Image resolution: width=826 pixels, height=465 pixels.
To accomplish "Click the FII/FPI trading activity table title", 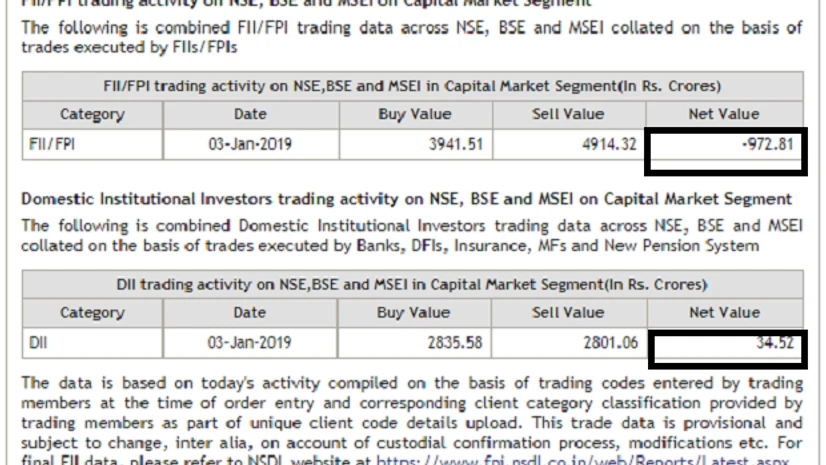I will pyautogui.click(x=412, y=86).
